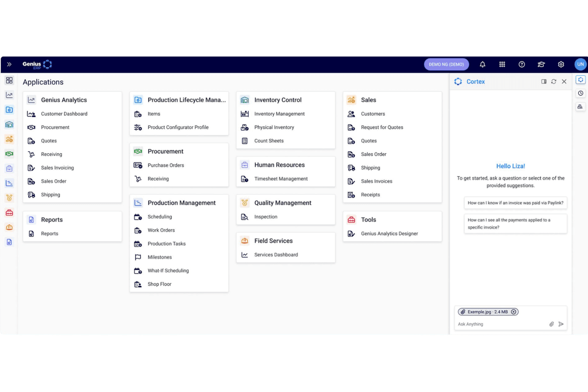588x392 pixels.
Task: Click the Genius ERP logo
Action: (x=37, y=64)
